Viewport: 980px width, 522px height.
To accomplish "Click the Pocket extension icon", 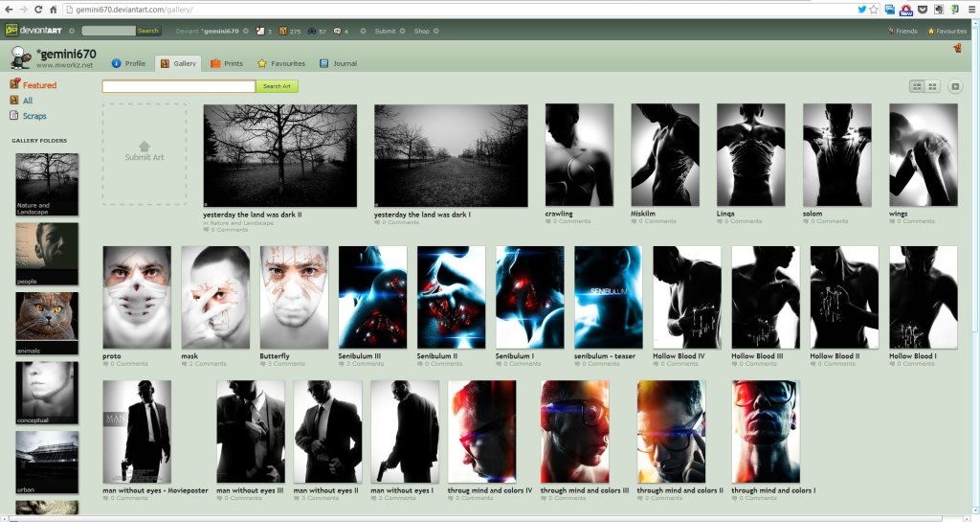I will [922, 9].
